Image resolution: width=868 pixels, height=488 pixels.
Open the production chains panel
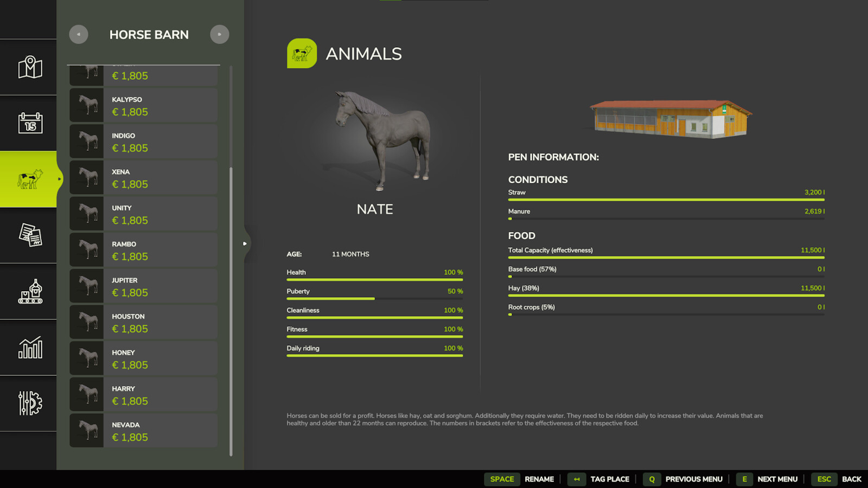point(28,292)
